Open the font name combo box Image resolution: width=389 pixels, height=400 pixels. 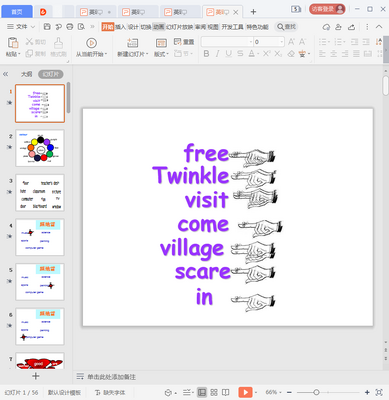click(227, 42)
